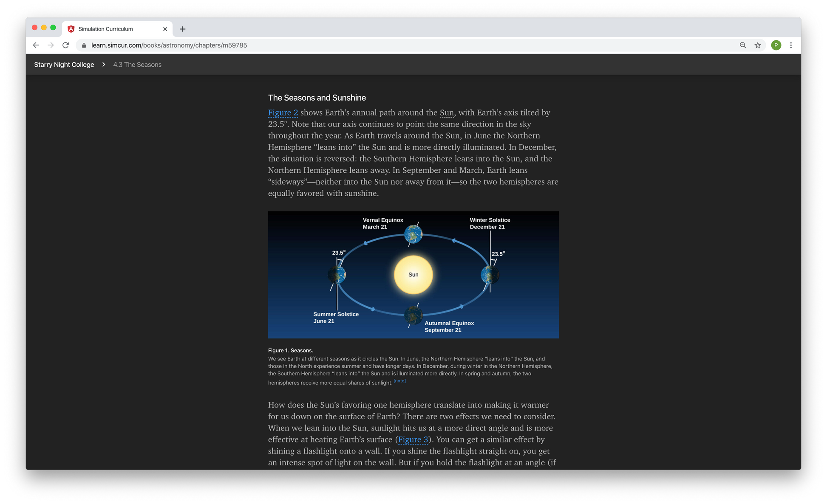
Task: Click the Seasons orbit diagram image
Action: pos(413,275)
